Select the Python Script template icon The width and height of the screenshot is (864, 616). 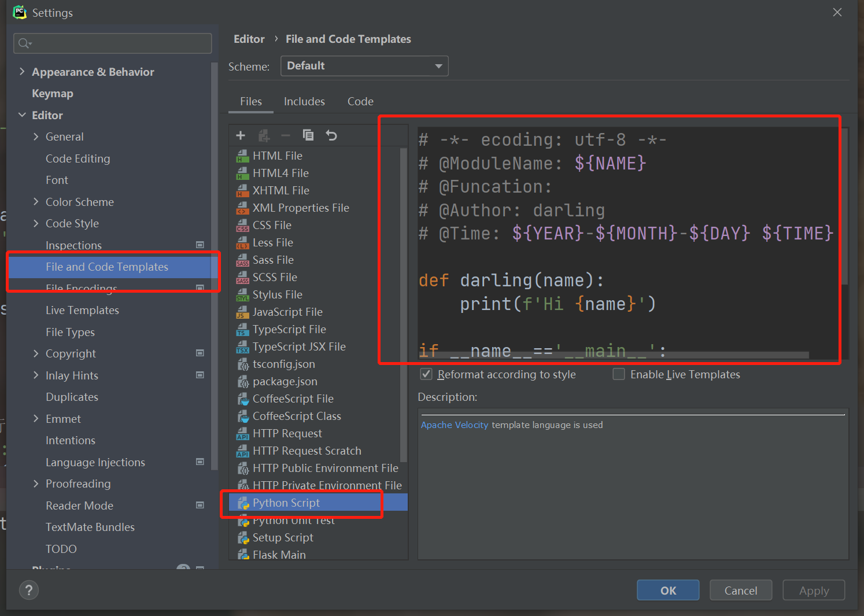point(243,503)
